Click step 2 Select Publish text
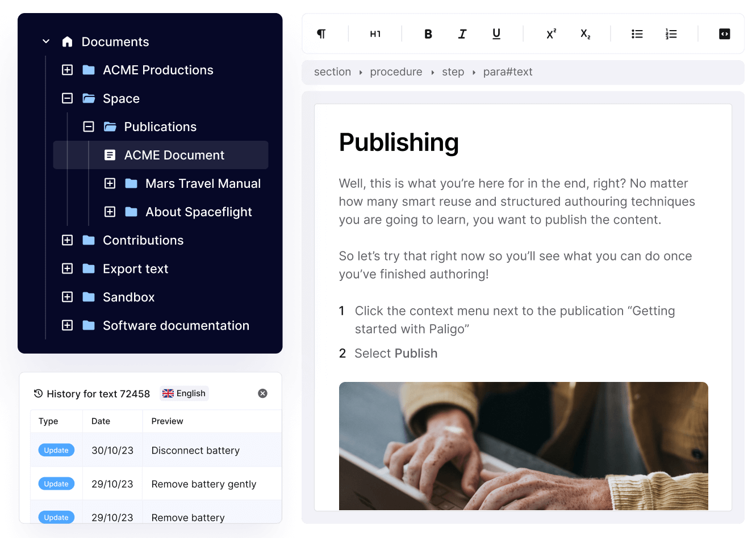The image size is (756, 538). click(396, 353)
